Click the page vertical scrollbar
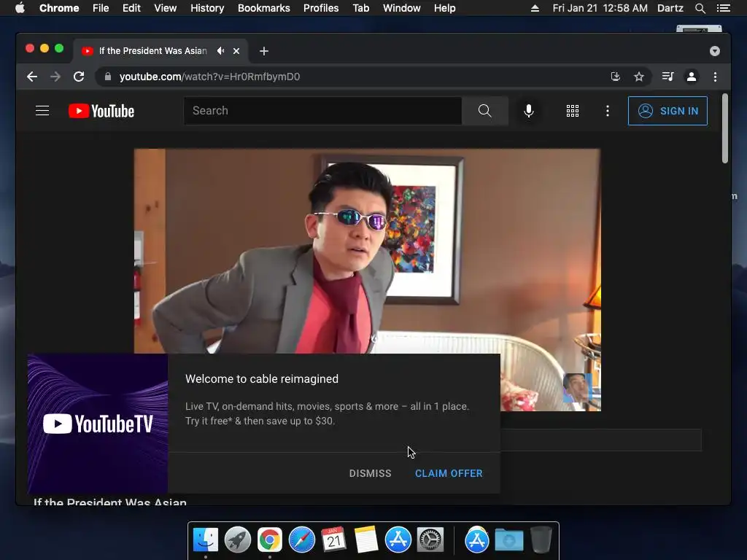Screen dimensions: 747x560 pyautogui.click(x=725, y=128)
